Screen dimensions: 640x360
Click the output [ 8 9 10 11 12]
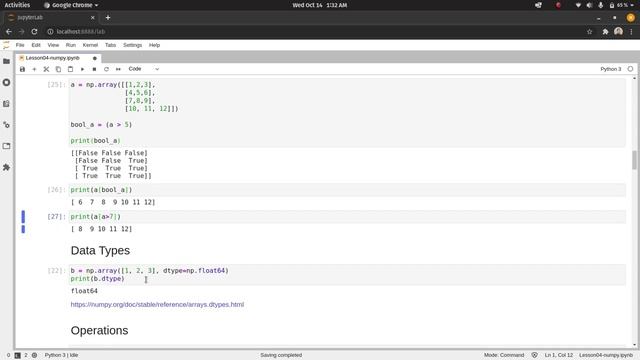pyautogui.click(x=102, y=229)
